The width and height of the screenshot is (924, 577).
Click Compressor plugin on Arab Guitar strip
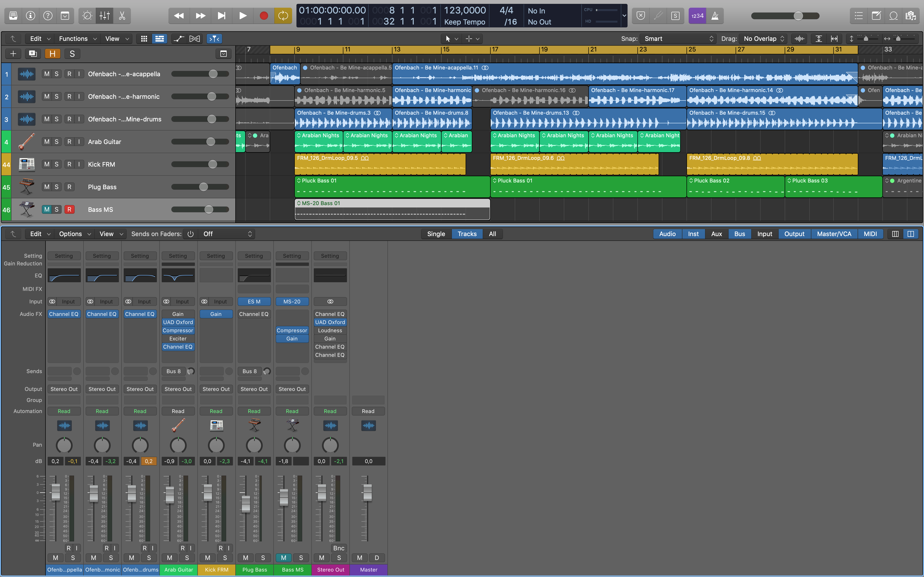[x=178, y=331]
